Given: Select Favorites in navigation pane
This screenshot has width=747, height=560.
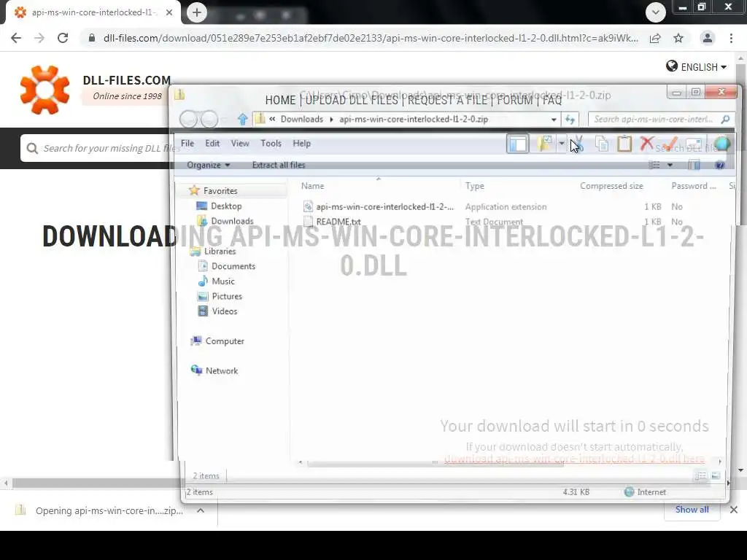Looking at the screenshot, I should pyautogui.click(x=220, y=190).
